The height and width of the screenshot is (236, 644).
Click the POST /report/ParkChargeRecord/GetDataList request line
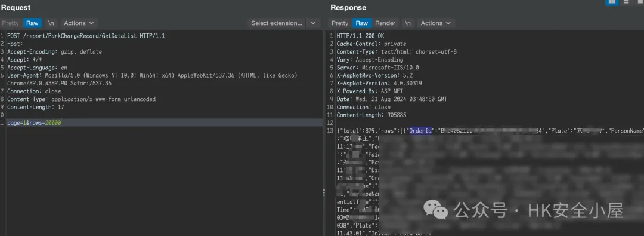pos(86,36)
